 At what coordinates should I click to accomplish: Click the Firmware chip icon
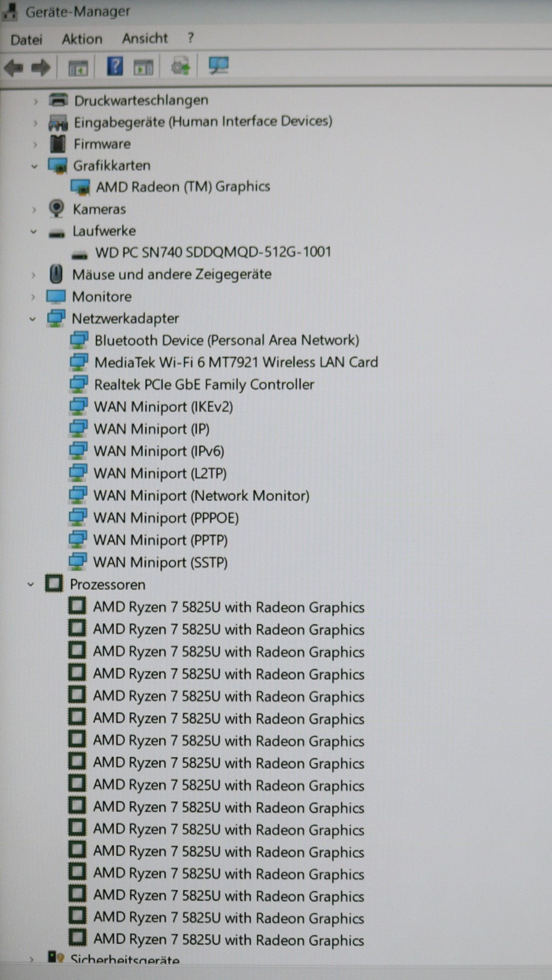(x=57, y=144)
